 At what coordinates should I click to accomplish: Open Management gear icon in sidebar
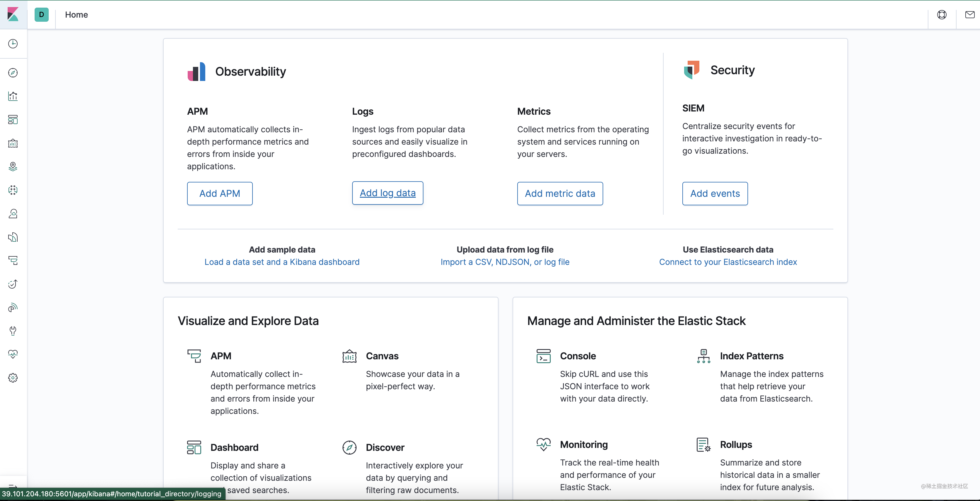(13, 378)
